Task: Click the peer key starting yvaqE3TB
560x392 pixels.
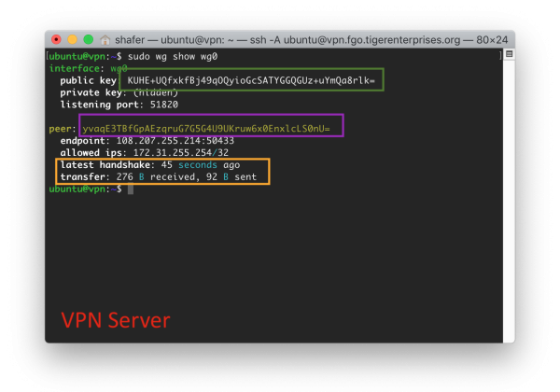Action: click(206, 129)
